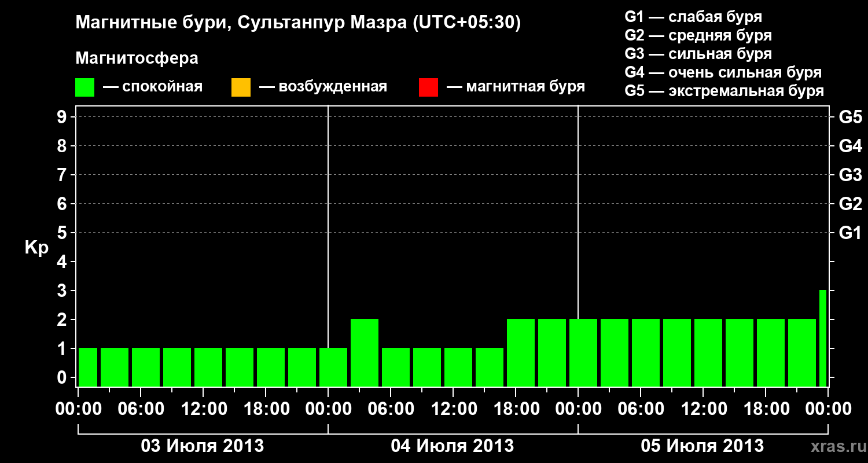This screenshot has height=463, width=868.
Task: Click the '05 Июля 2013' date label
Action: pyautogui.click(x=703, y=446)
